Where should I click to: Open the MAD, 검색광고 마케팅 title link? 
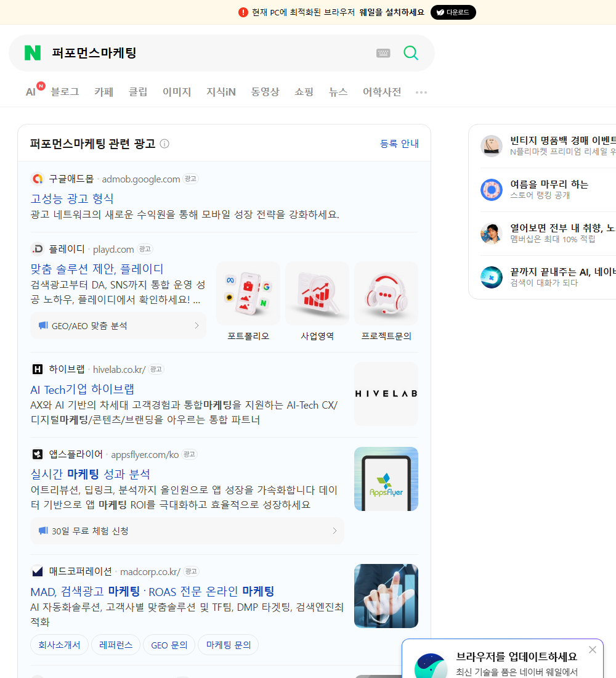pyautogui.click(x=152, y=591)
